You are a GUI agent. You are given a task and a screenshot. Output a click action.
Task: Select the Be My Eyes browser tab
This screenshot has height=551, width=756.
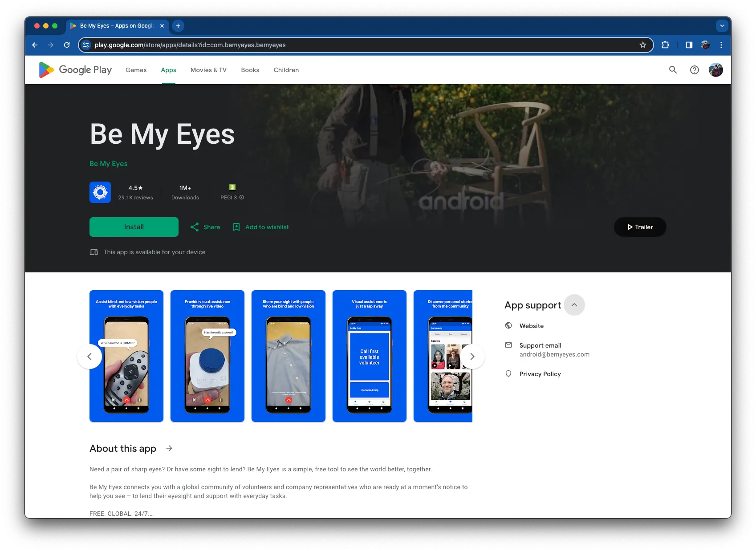click(x=118, y=26)
